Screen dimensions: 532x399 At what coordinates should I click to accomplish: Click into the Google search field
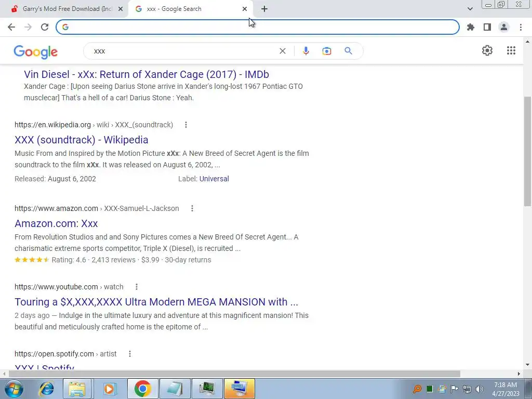[x=183, y=51]
